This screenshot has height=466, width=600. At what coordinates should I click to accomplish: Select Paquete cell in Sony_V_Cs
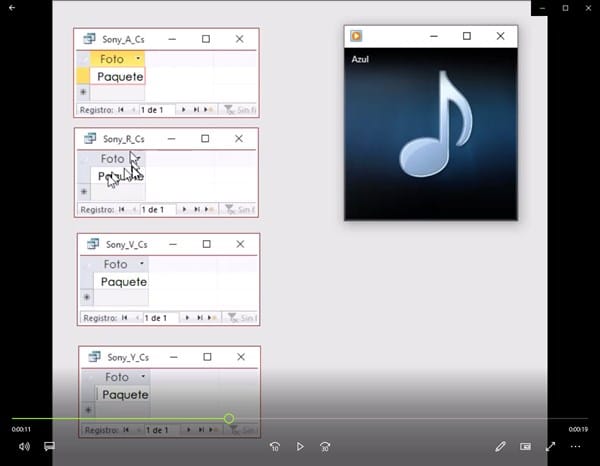click(x=121, y=282)
